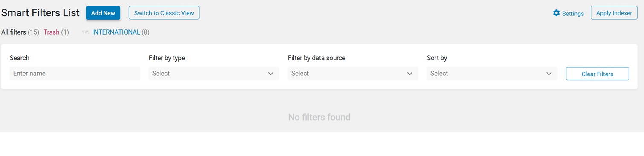Click the Search field label

point(20,58)
